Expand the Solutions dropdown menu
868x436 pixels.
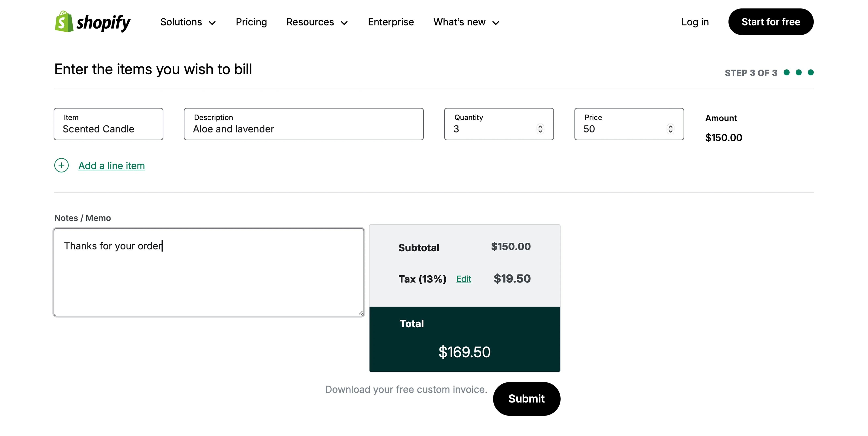point(188,22)
